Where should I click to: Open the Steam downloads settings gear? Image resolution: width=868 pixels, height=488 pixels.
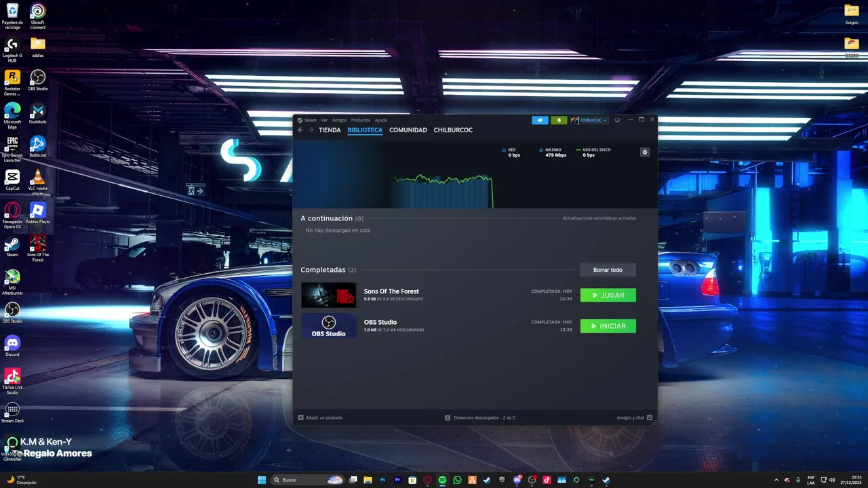pyautogui.click(x=645, y=152)
